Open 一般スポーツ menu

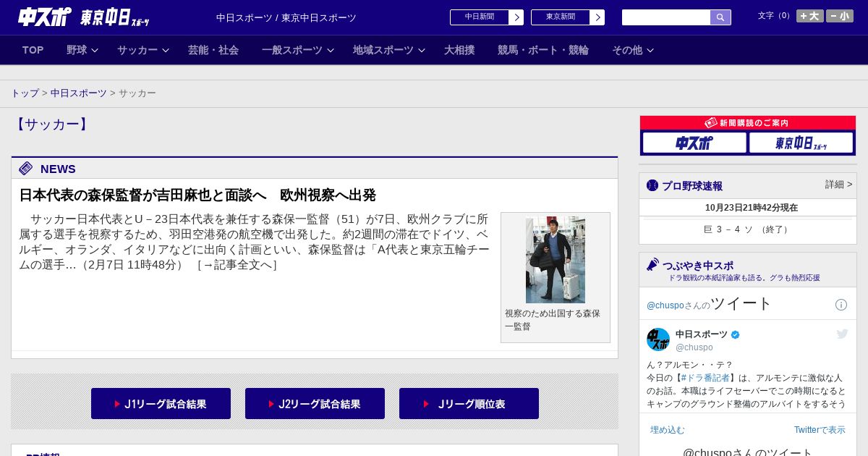pyautogui.click(x=292, y=50)
